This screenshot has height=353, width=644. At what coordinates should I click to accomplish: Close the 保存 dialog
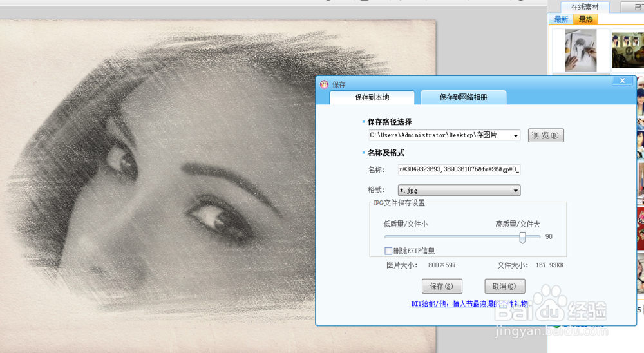click(x=622, y=81)
